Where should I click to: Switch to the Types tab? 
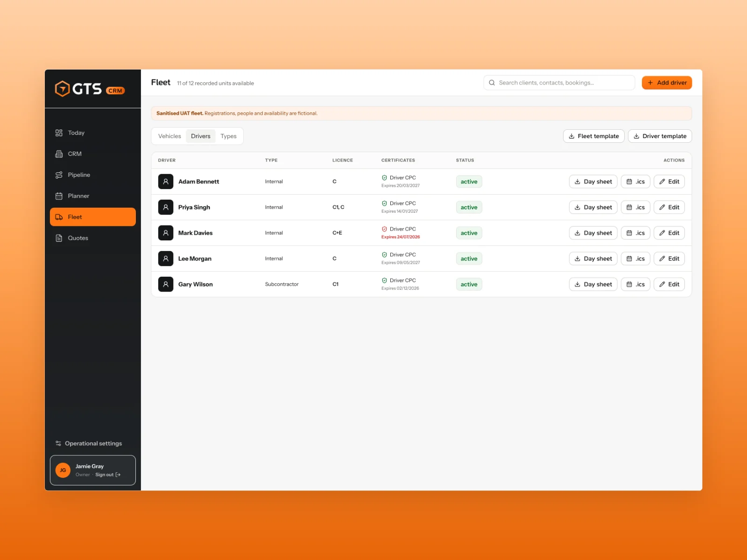[228, 136]
